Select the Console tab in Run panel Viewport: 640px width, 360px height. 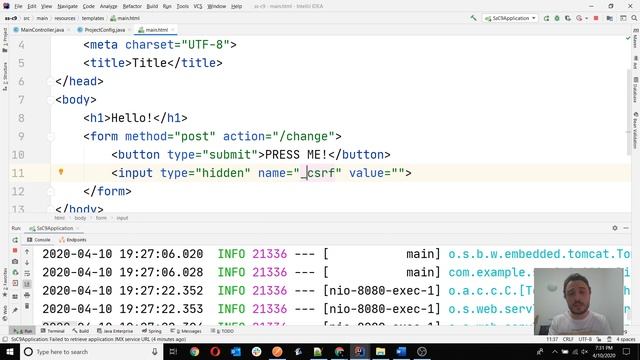click(x=39, y=240)
